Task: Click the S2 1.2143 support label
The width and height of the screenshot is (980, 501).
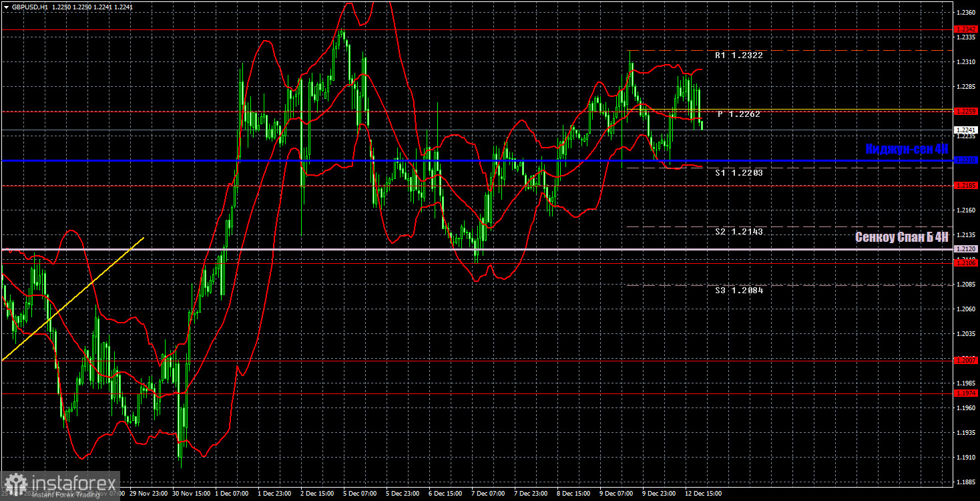Action: (x=739, y=231)
